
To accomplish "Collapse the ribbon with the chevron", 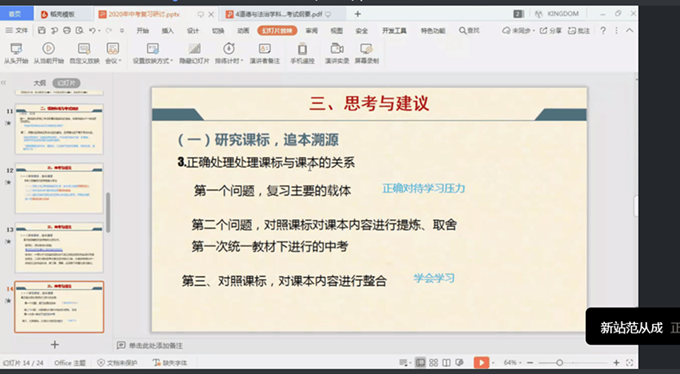I will pyautogui.click(x=630, y=30).
